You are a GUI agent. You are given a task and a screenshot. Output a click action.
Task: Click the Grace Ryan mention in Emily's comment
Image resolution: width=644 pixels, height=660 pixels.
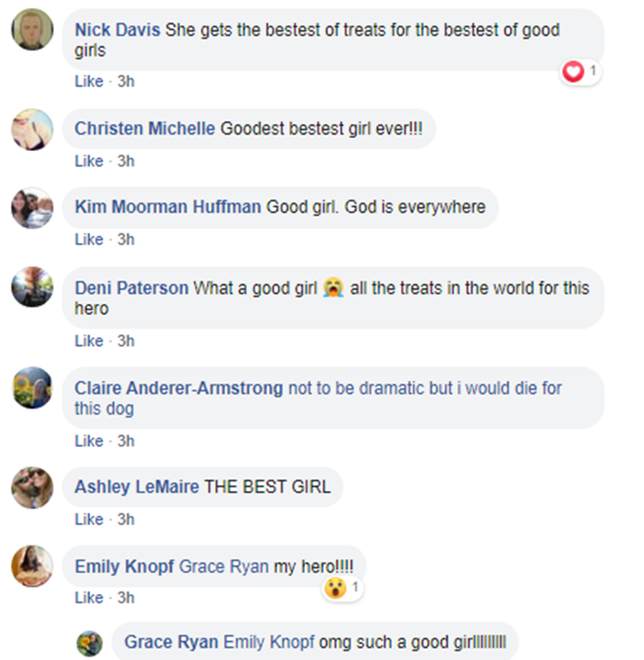(223, 567)
